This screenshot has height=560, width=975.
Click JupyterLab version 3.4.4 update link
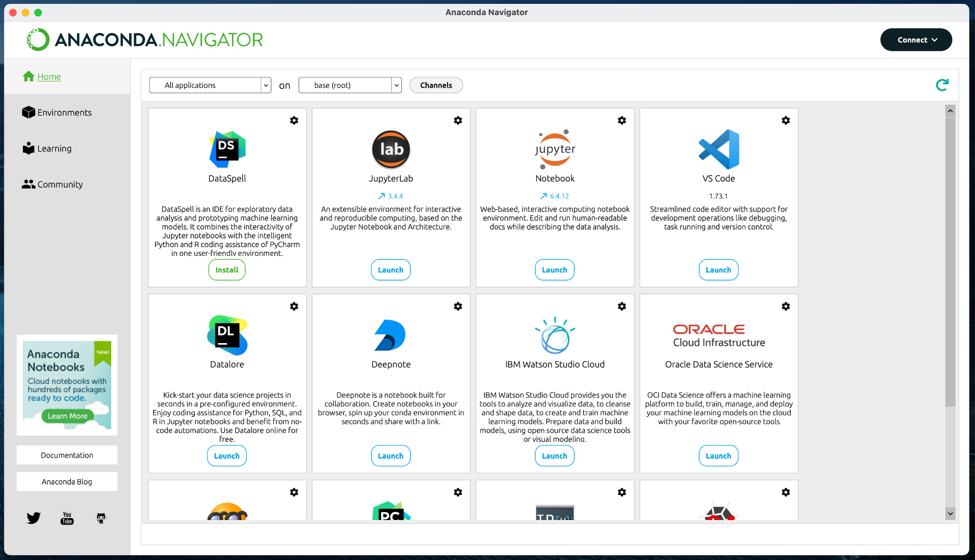coord(390,196)
